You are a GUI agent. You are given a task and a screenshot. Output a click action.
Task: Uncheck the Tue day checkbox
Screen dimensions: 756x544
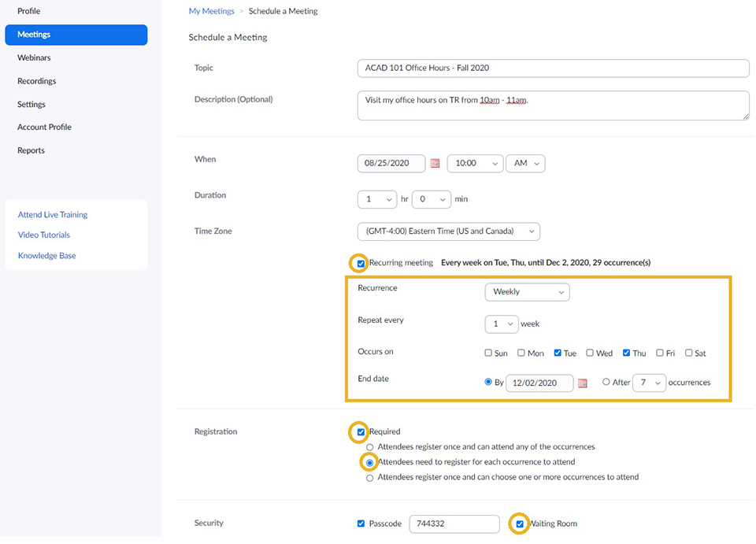point(558,353)
